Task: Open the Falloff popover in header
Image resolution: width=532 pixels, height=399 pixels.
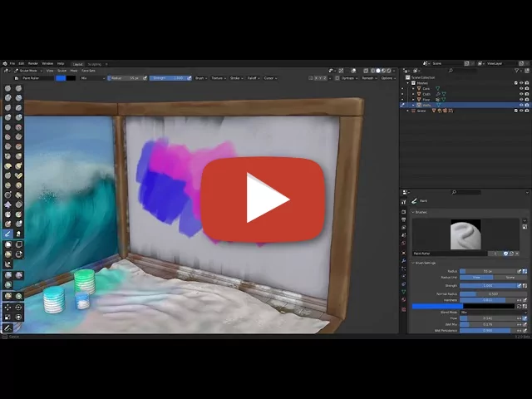Action: coord(253,78)
